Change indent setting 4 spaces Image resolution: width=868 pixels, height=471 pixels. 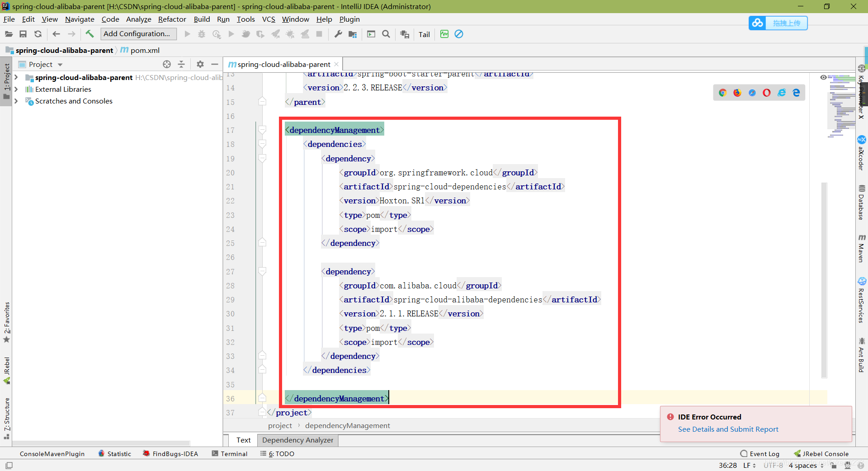[x=806, y=465]
